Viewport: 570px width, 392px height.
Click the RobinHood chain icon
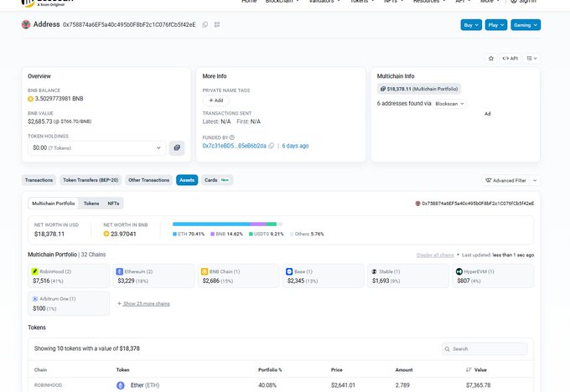pos(35,271)
